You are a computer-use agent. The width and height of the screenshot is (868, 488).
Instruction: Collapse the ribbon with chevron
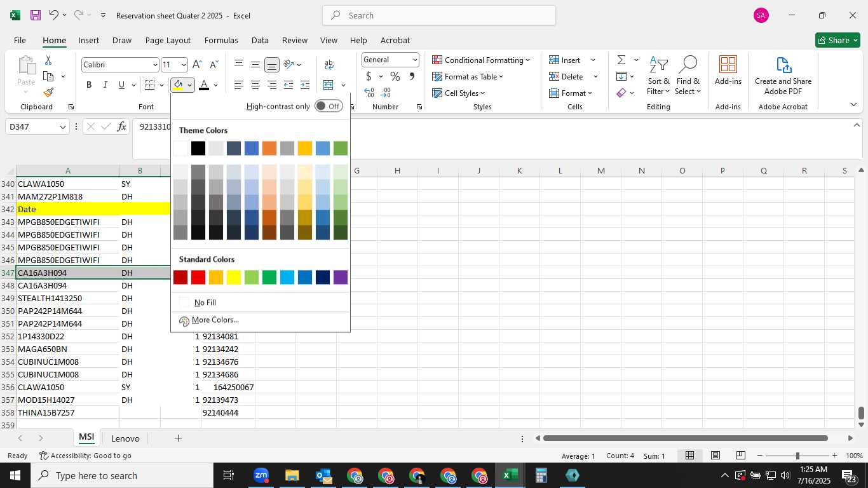(853, 104)
